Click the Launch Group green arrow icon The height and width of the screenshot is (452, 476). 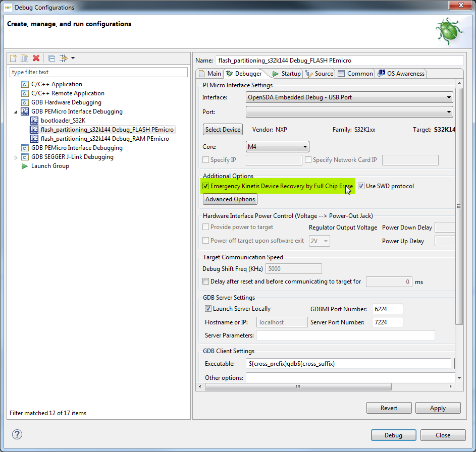25,166
